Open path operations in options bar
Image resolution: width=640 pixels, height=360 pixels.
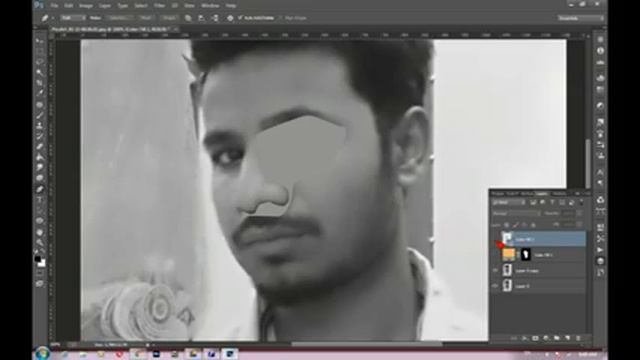[x=188, y=18]
